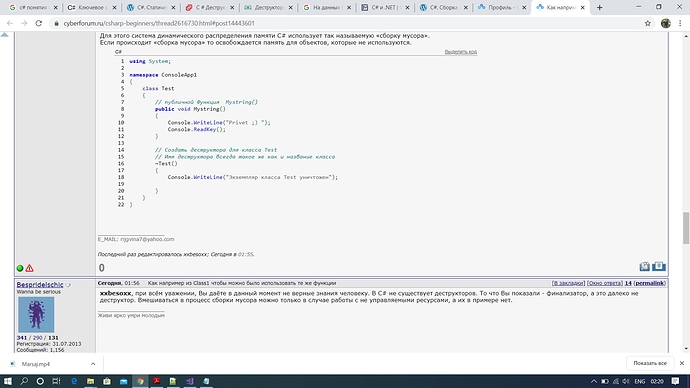Screen dimensions: 690x388
Task: Click 'Показать все' downloads button
Action: pyautogui.click(x=650, y=363)
